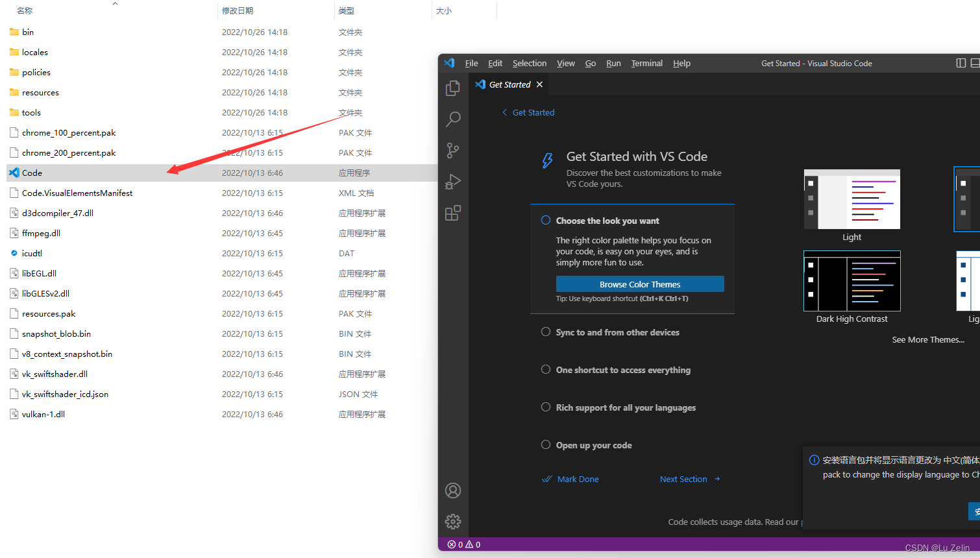Click errors and warnings status bar indicator
Viewport: 980px width, 558px height.
pyautogui.click(x=464, y=544)
